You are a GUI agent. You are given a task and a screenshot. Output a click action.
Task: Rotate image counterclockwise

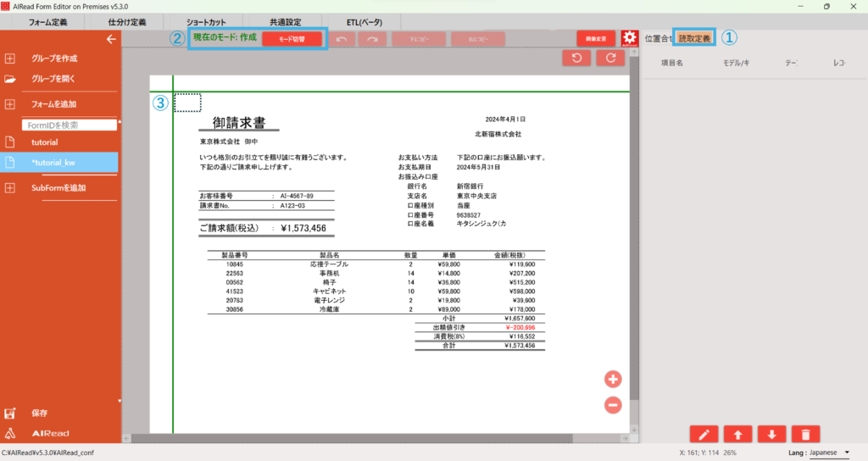pos(577,58)
